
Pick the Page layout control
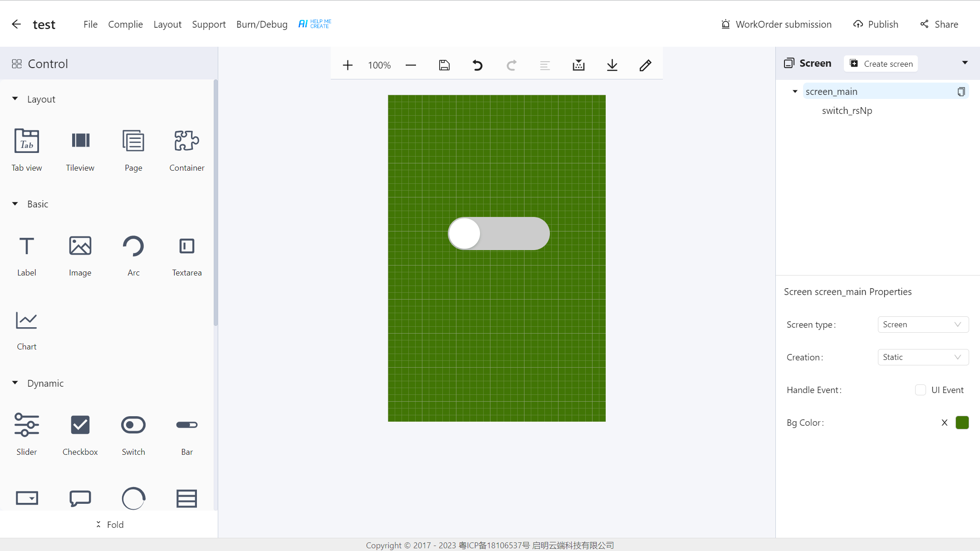[x=133, y=150]
